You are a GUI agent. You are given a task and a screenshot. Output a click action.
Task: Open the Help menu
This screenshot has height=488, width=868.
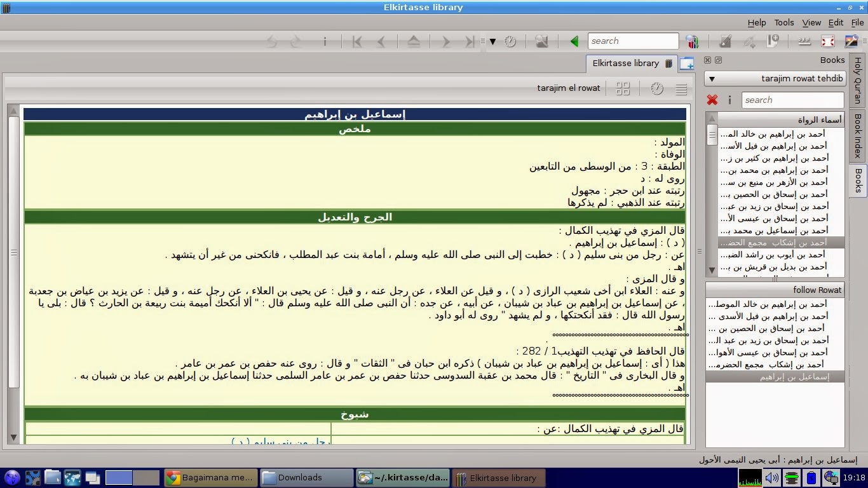(756, 22)
